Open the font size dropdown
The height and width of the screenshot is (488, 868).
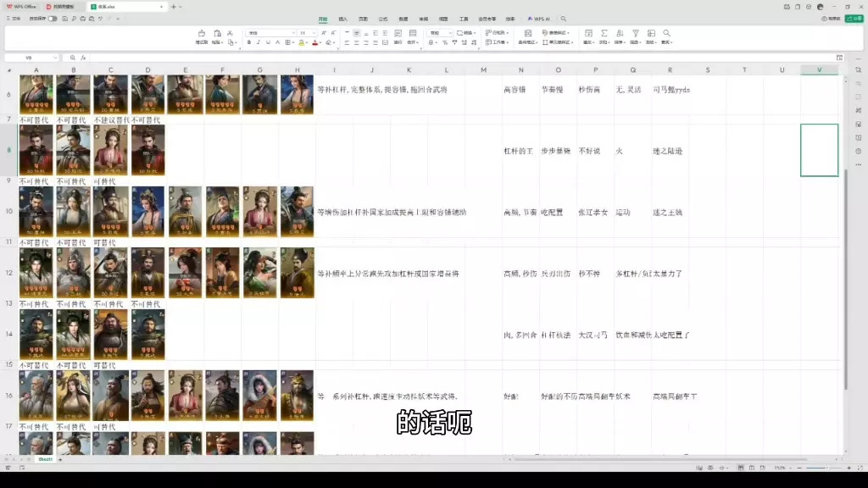(x=314, y=33)
